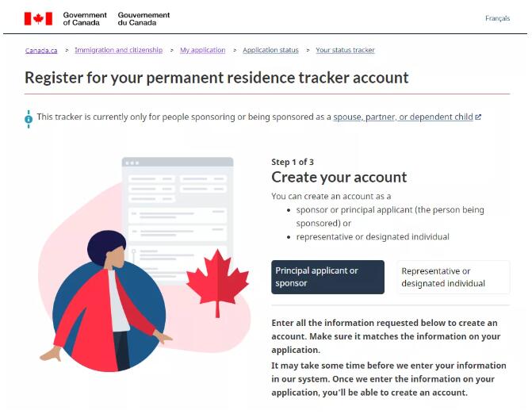Click the browser window mockup illustration

click(178, 217)
